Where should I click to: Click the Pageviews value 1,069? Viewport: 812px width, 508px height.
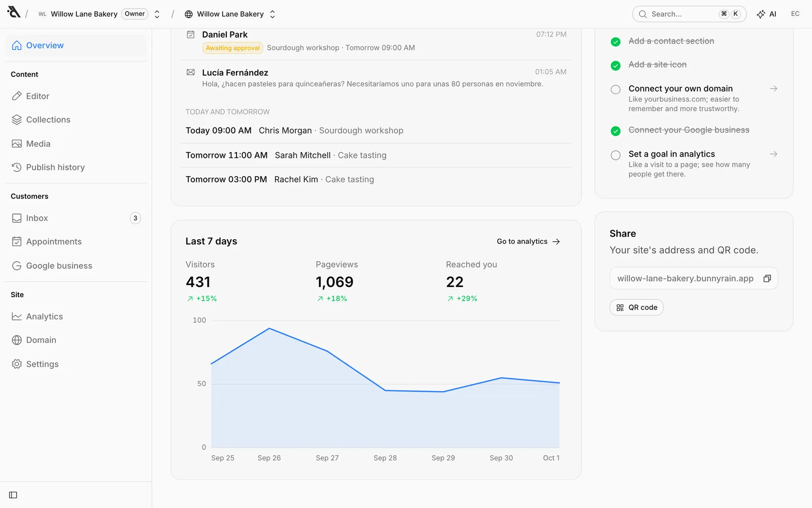pyautogui.click(x=334, y=282)
